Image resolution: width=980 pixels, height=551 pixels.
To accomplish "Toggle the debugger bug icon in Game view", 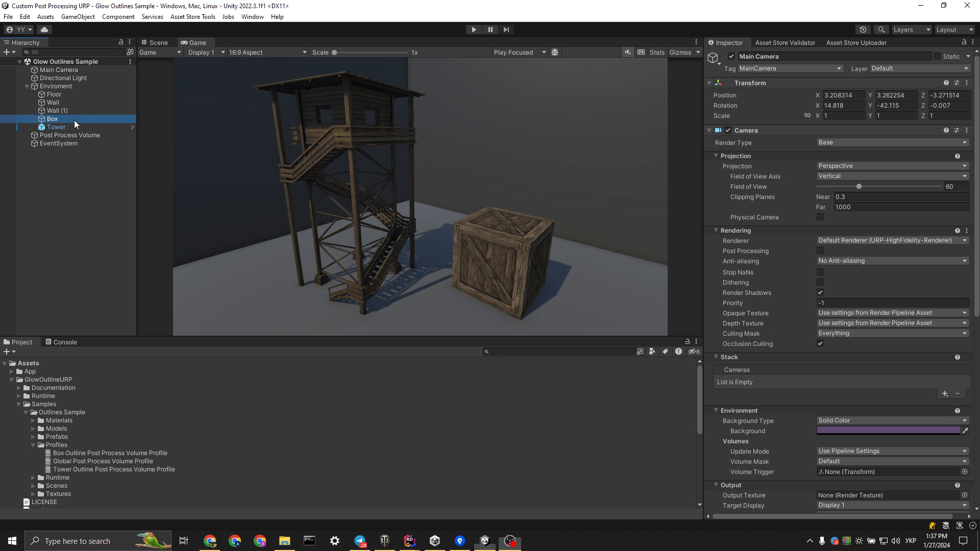I will [555, 53].
